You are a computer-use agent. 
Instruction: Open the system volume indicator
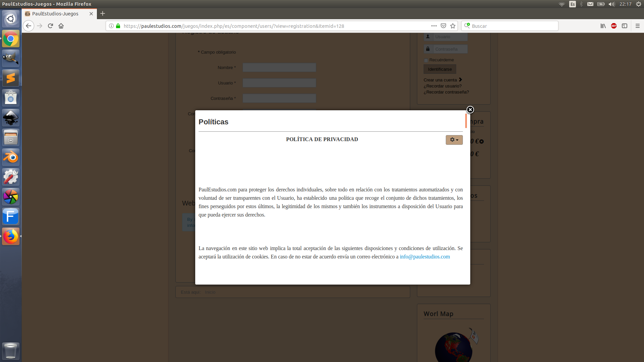[x=611, y=4]
